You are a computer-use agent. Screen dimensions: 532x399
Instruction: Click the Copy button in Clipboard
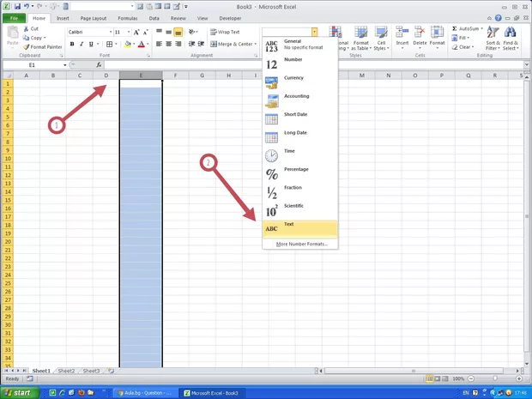33,38
